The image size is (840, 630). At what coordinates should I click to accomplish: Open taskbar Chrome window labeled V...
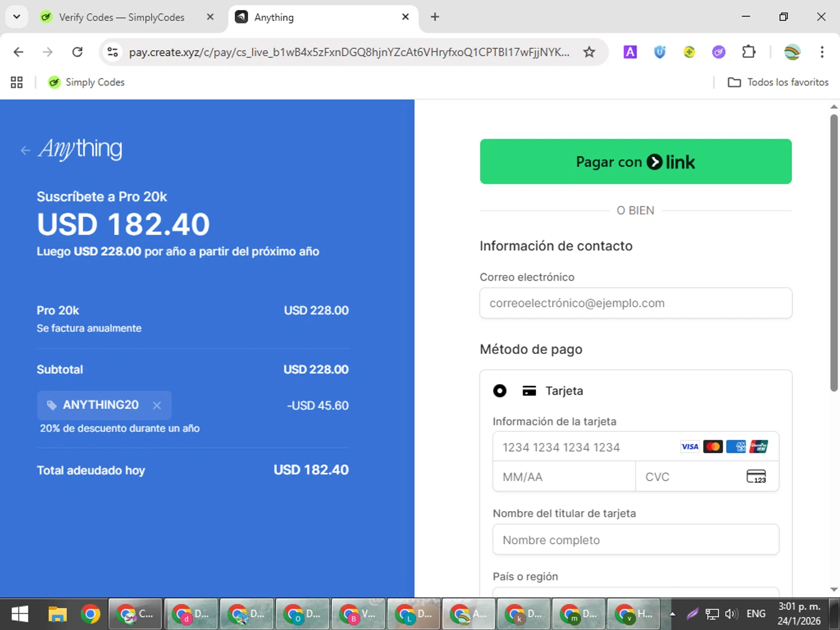[x=358, y=614]
